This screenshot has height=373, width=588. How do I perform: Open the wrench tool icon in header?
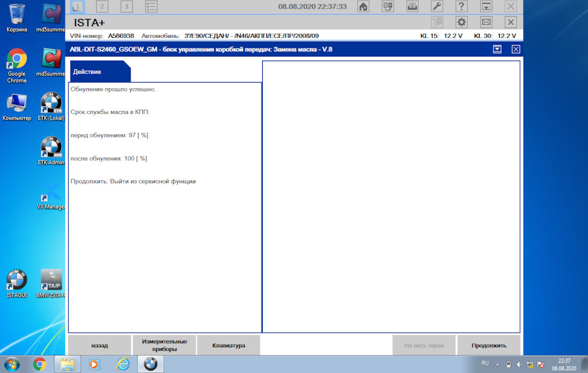[437, 6]
